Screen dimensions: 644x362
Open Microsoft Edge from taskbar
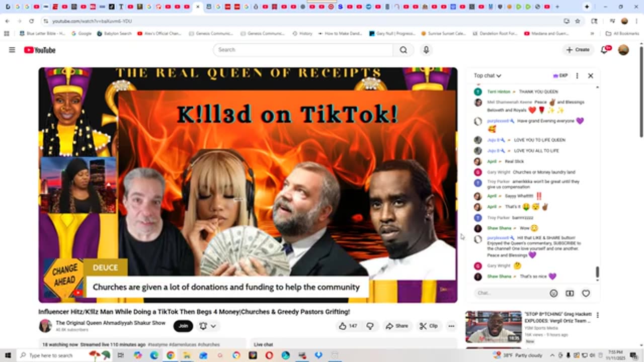coord(154,355)
